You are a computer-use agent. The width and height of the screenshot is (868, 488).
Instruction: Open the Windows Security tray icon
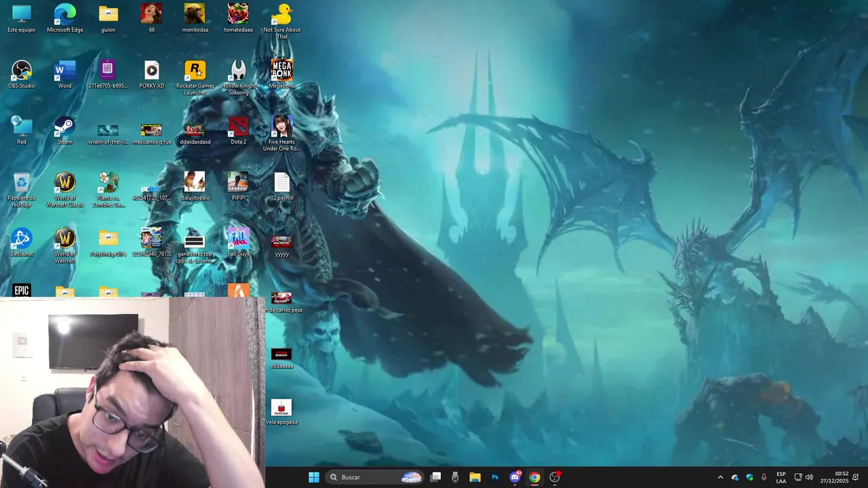749,477
